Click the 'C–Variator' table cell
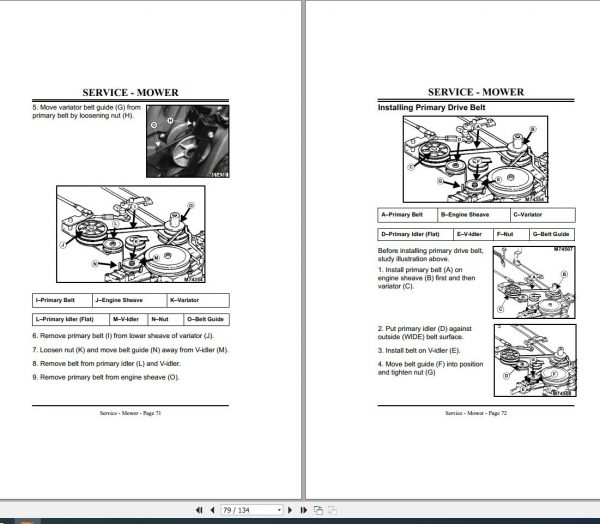Screen dimensions: 600x524 [543, 215]
